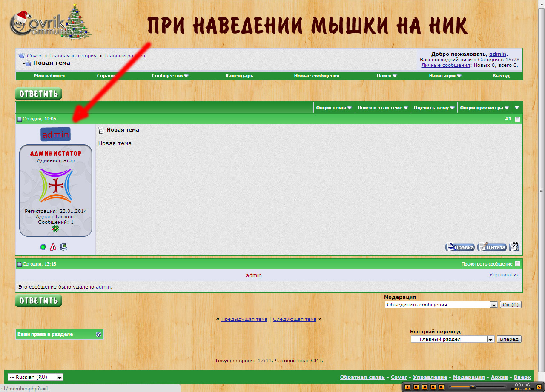Screen dimensions: 545x392
Task: Click the top ОТВЕТИТЬ reply button
Action: pos(38,94)
